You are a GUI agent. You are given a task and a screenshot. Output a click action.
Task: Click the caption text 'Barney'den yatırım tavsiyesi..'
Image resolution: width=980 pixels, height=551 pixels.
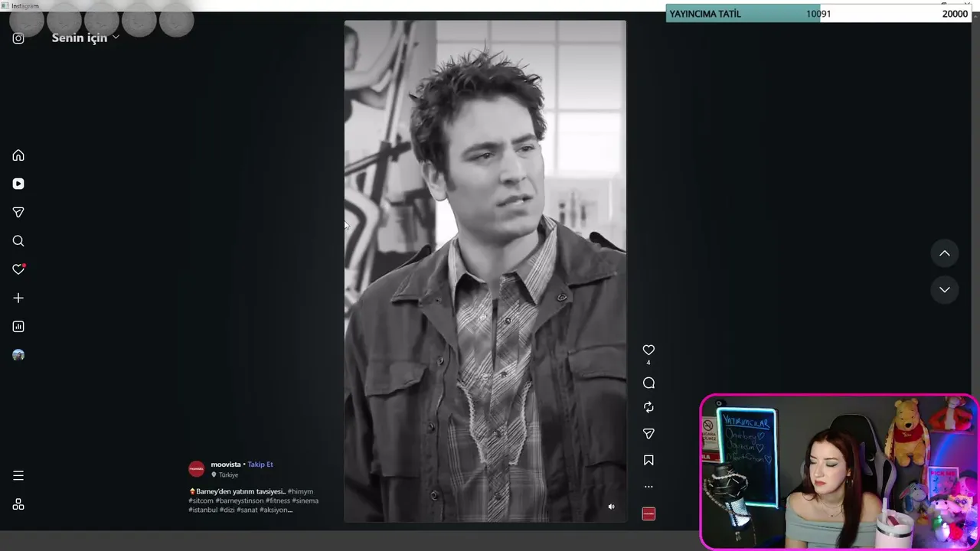[x=240, y=491]
